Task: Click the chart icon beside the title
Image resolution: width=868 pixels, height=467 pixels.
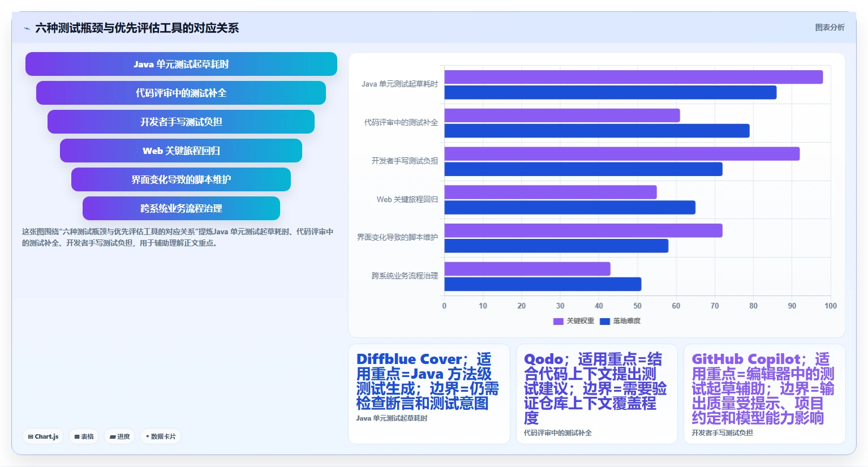Action: (27, 28)
